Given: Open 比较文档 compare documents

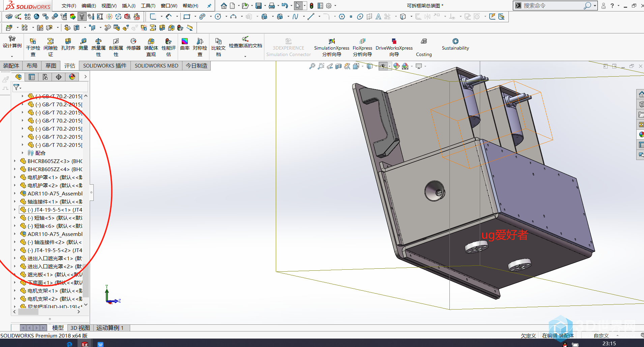Looking at the screenshot, I should click(218, 47).
